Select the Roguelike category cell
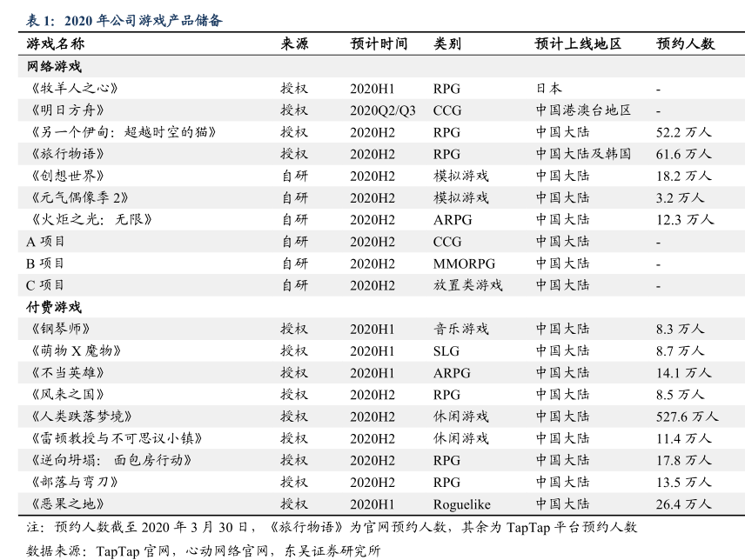This screenshot has width=745, height=560. [x=461, y=503]
